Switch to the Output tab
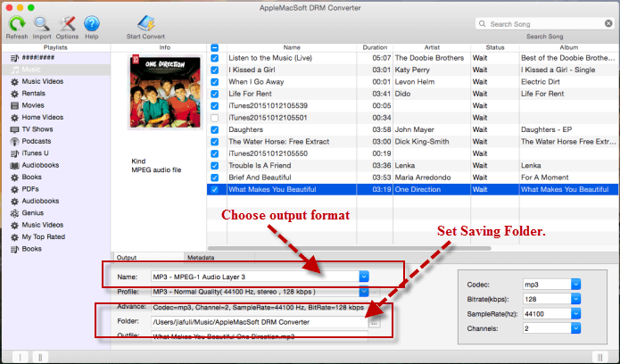The image size is (620, 364). pos(149,257)
